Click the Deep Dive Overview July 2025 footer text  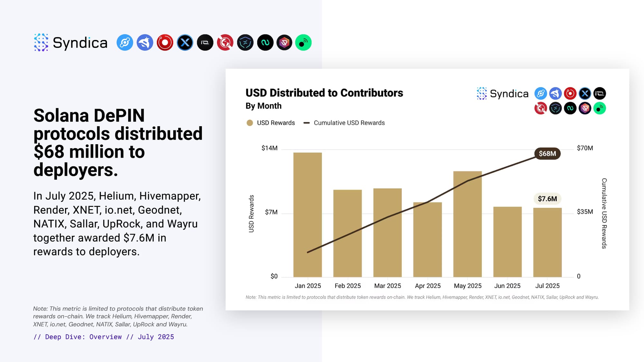pos(104,337)
